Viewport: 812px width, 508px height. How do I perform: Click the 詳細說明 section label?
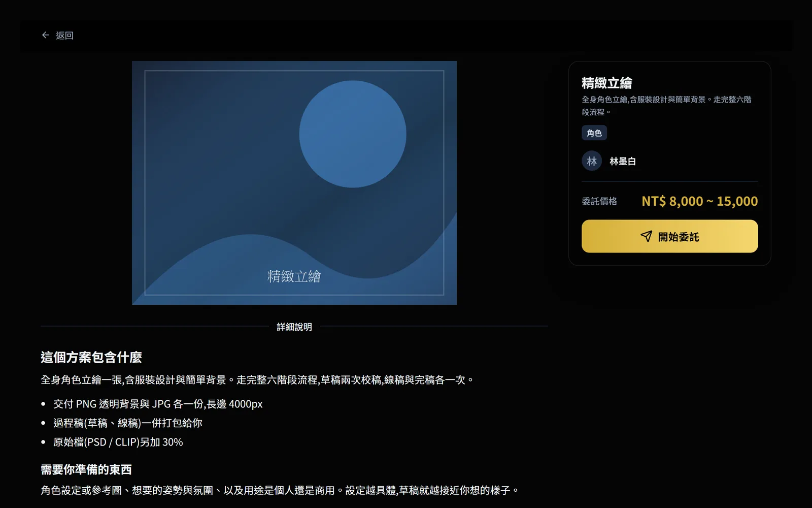[294, 327]
